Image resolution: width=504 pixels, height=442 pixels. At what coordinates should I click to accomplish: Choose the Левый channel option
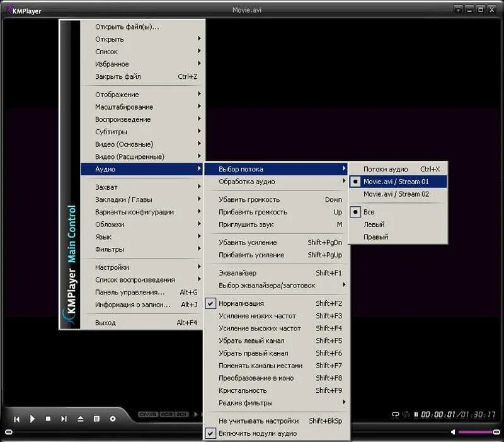click(x=398, y=224)
